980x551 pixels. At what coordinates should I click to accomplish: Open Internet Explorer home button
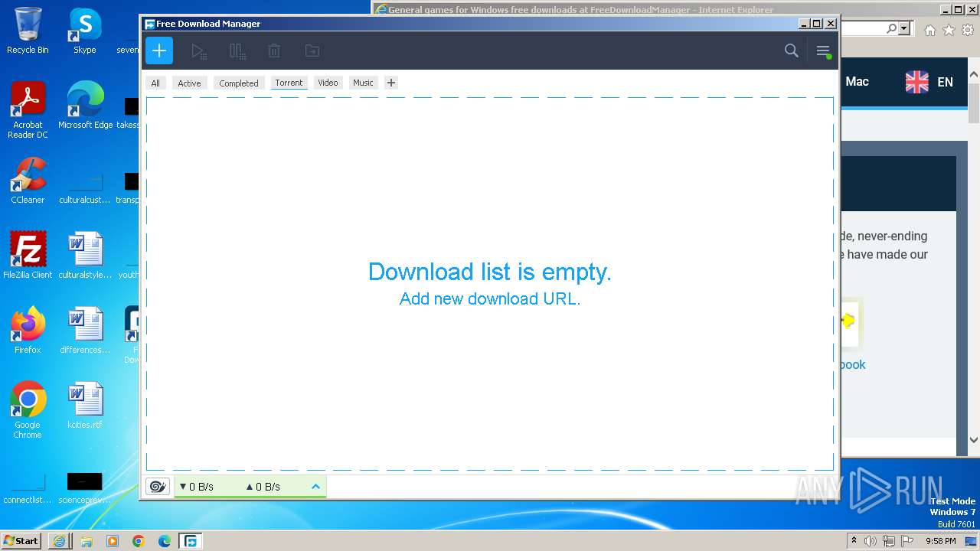(929, 30)
